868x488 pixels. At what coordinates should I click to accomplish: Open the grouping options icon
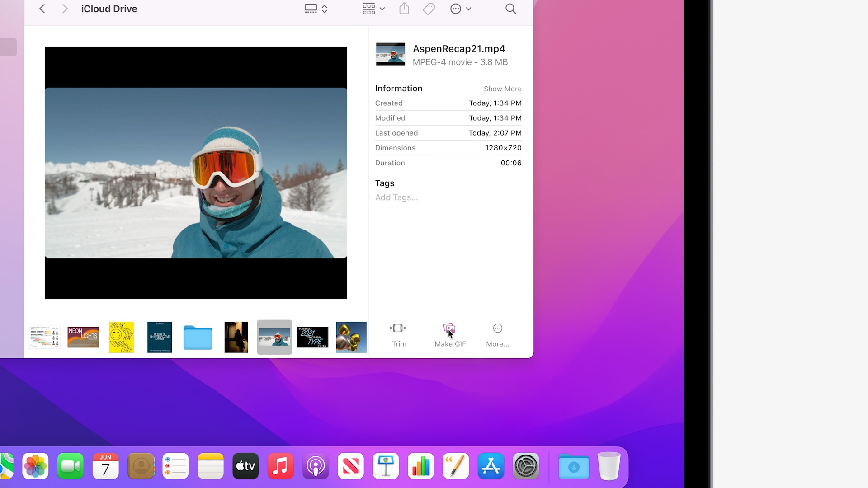pos(369,9)
